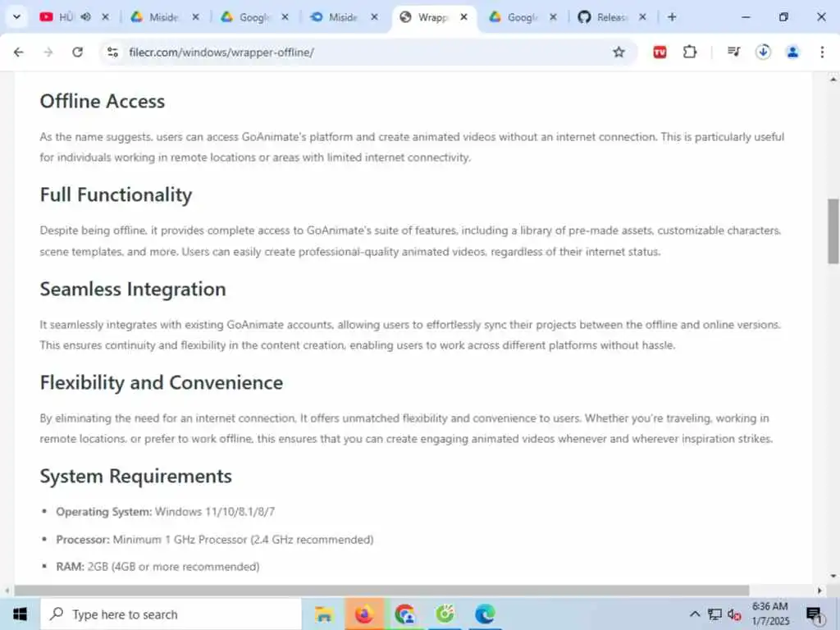The image size is (840, 630).
Task: Open the network tray icon
Action: (714, 614)
